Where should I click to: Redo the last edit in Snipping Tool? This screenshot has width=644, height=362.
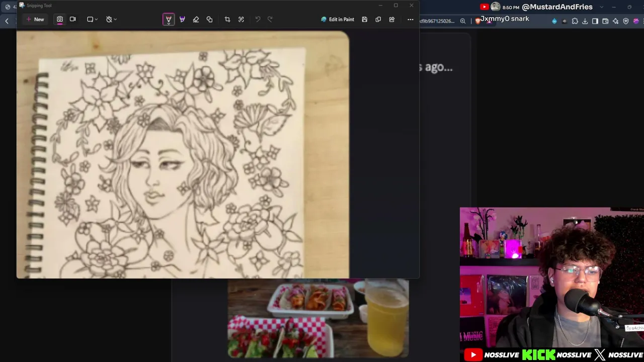point(270,19)
